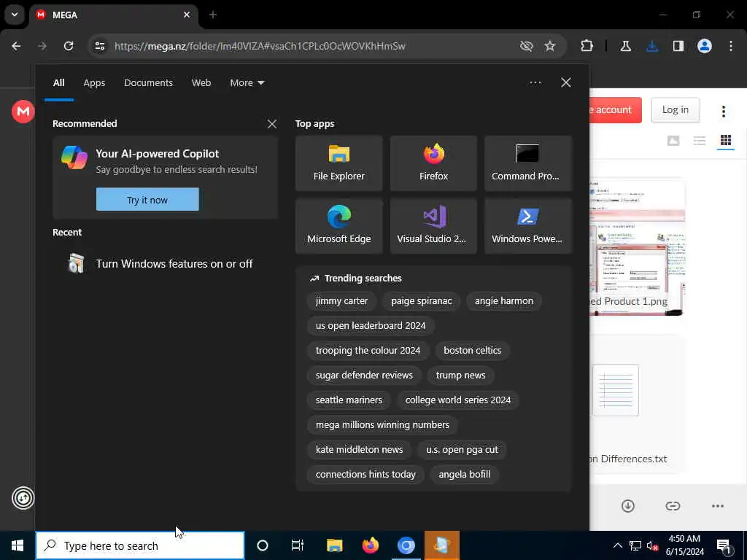This screenshot has width=747, height=560.
Task: Search trending term boston celtics
Action: pos(472,351)
